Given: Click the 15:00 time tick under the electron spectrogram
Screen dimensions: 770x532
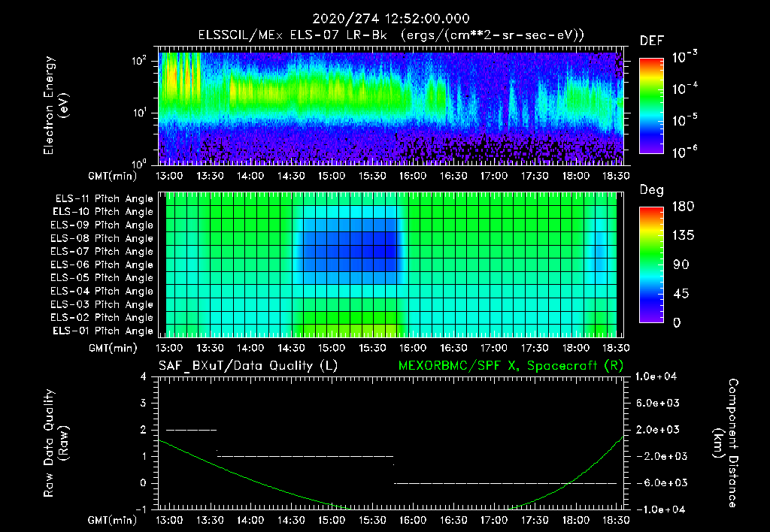Looking at the screenshot, I should coord(332,176).
